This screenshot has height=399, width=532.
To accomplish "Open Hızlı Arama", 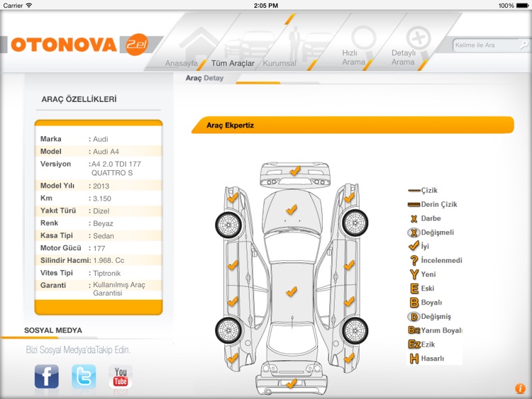I will (353, 57).
